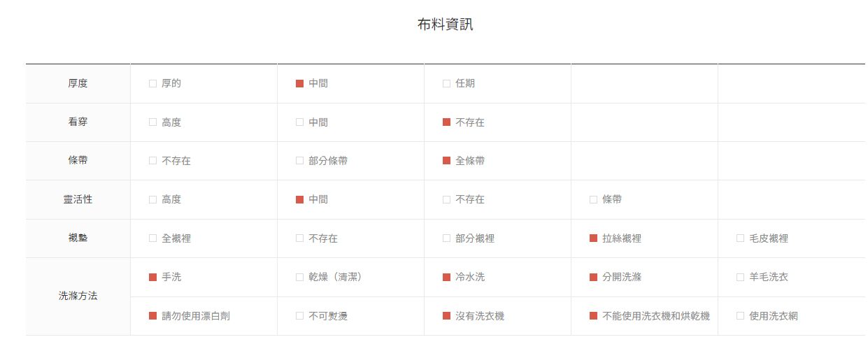Enable the 使用洗衣網 checkbox
The height and width of the screenshot is (358, 868).
(x=740, y=316)
